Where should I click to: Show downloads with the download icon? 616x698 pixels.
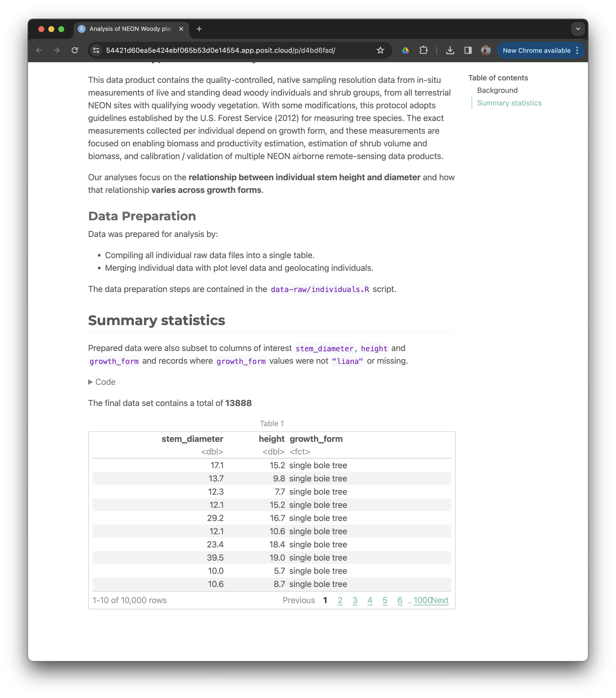click(x=450, y=51)
